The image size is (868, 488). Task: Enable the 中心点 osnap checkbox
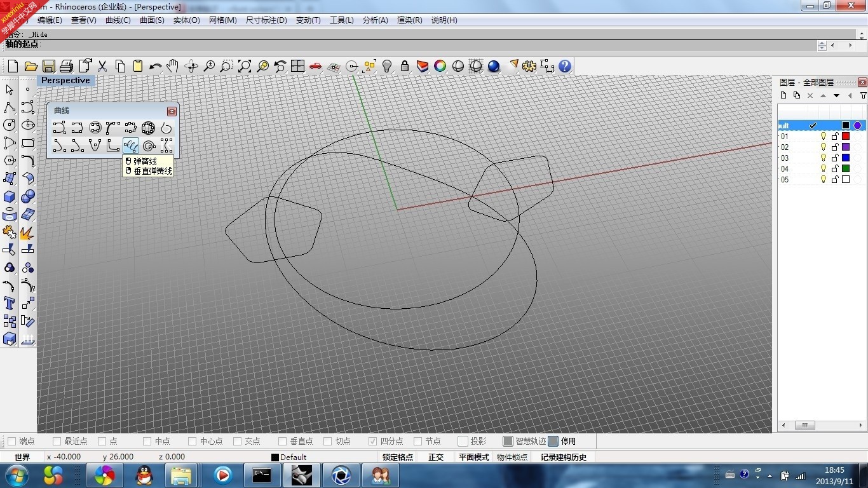(192, 441)
